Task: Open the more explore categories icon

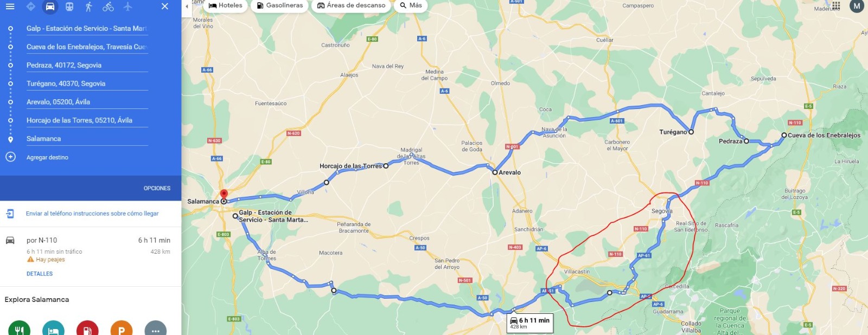Action: [156, 329]
